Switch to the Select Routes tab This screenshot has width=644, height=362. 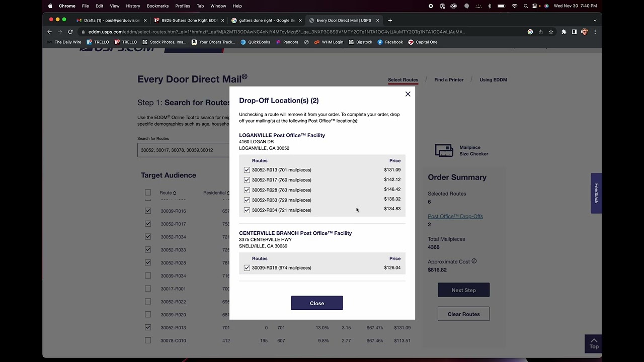pyautogui.click(x=403, y=80)
